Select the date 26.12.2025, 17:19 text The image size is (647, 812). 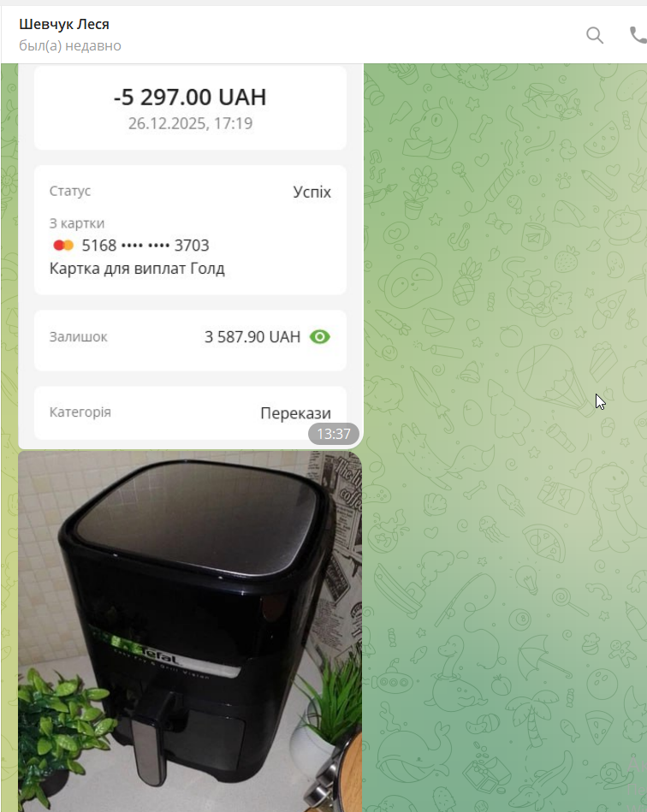[190, 123]
